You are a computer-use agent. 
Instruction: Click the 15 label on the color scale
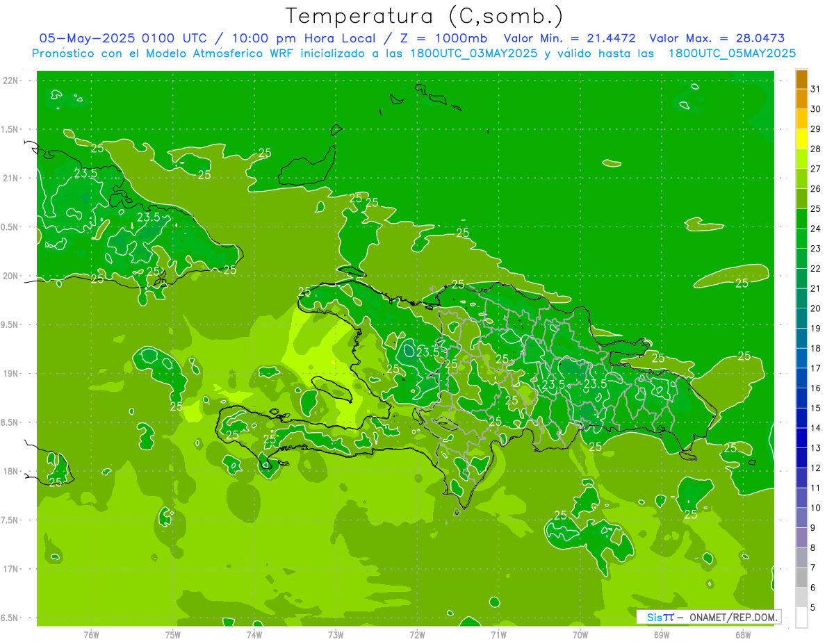pyautogui.click(x=815, y=408)
